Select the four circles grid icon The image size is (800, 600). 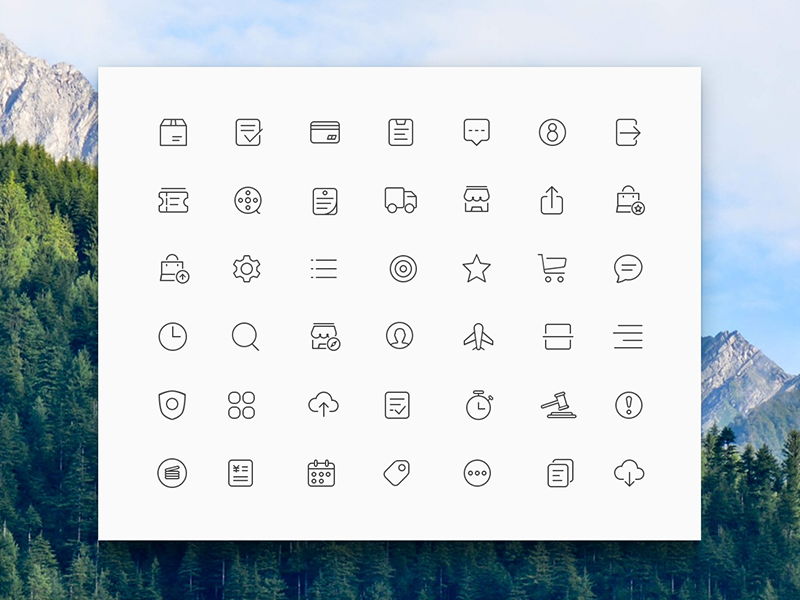[241, 405]
